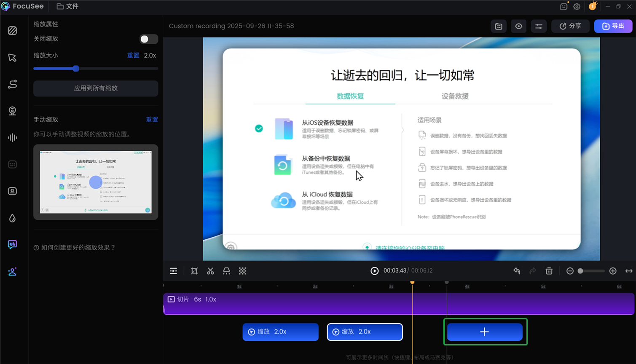The height and width of the screenshot is (364, 636).
Task: Open the smiley-face feedback icon
Action: 564,6
